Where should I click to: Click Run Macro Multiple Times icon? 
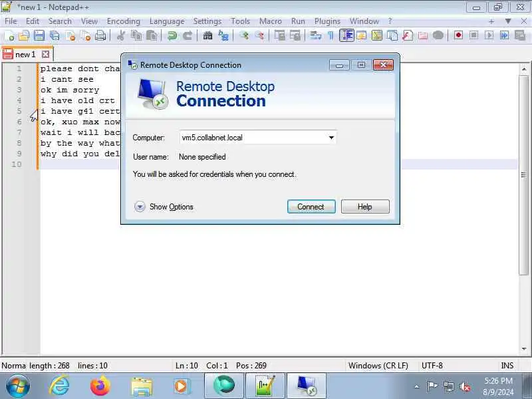[504, 35]
